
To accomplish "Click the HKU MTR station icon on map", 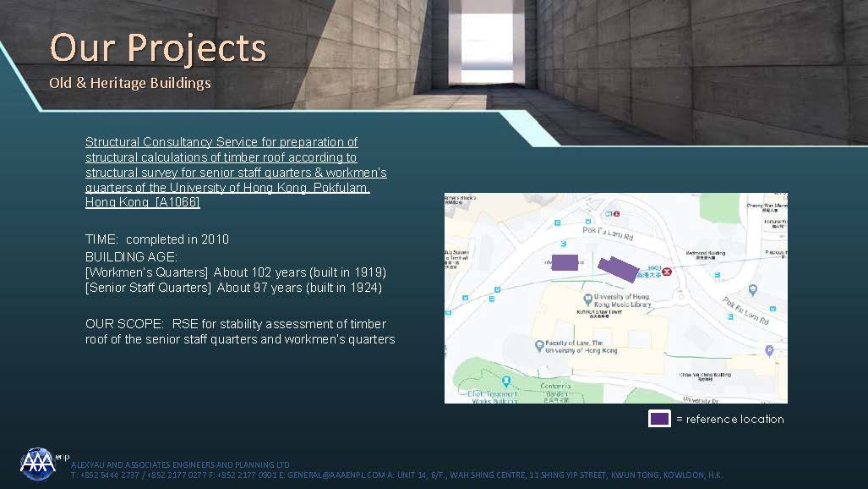I will [667, 272].
